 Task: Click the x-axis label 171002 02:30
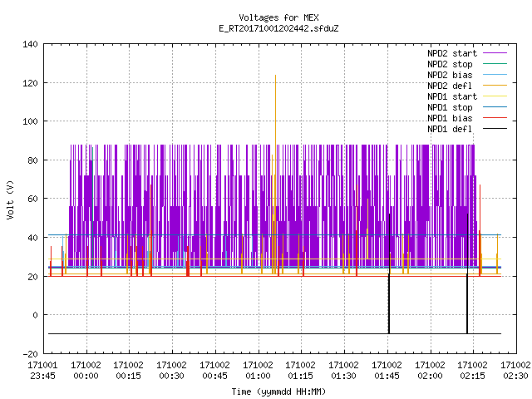coord(515,371)
